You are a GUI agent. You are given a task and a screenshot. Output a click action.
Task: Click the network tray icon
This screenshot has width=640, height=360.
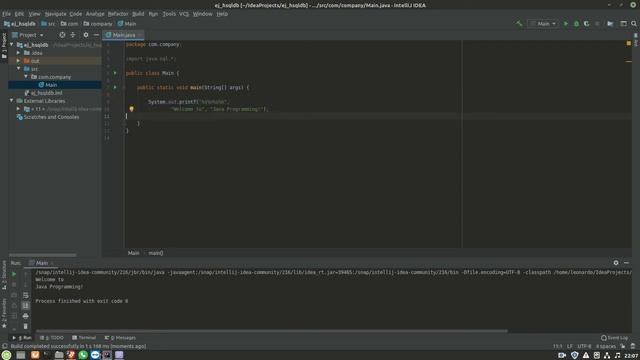(607, 356)
